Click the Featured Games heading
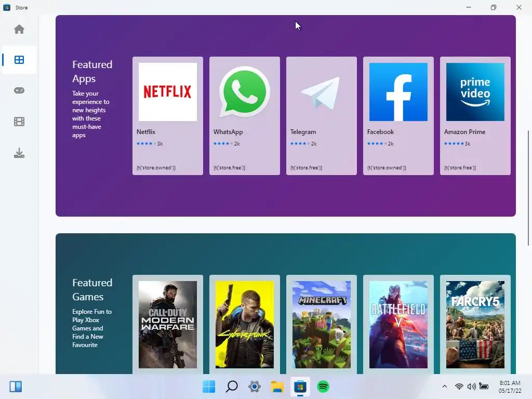The image size is (532, 399). [92, 290]
